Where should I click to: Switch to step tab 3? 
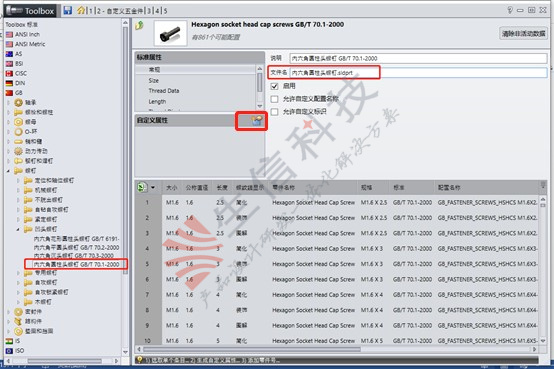[x=149, y=11]
